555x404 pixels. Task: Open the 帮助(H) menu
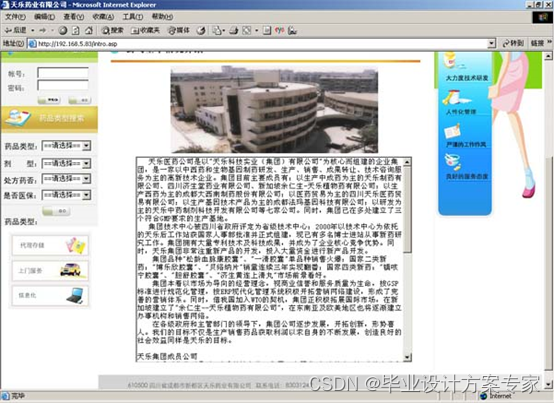(162, 17)
